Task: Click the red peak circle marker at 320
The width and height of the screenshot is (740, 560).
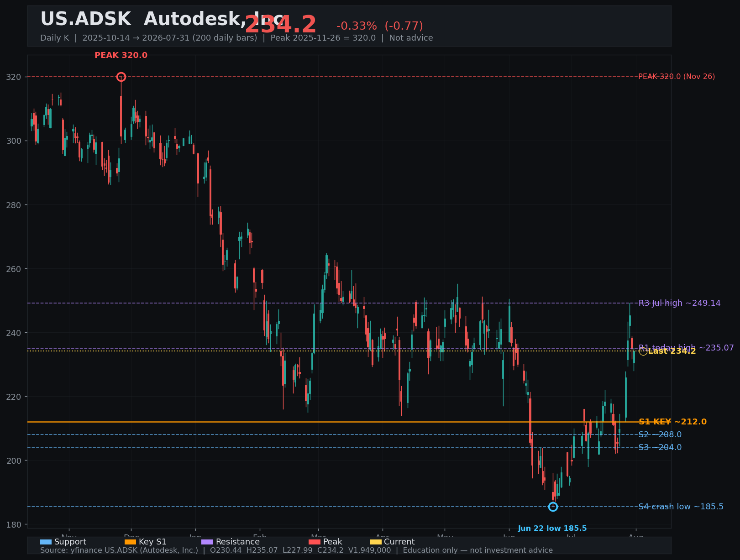Action: [121, 77]
